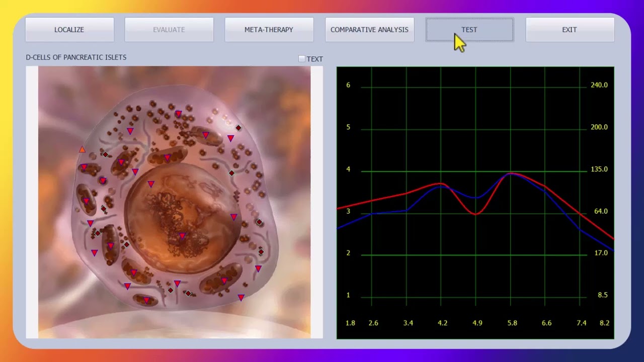Click the 3.4 frequency label

[408, 323]
